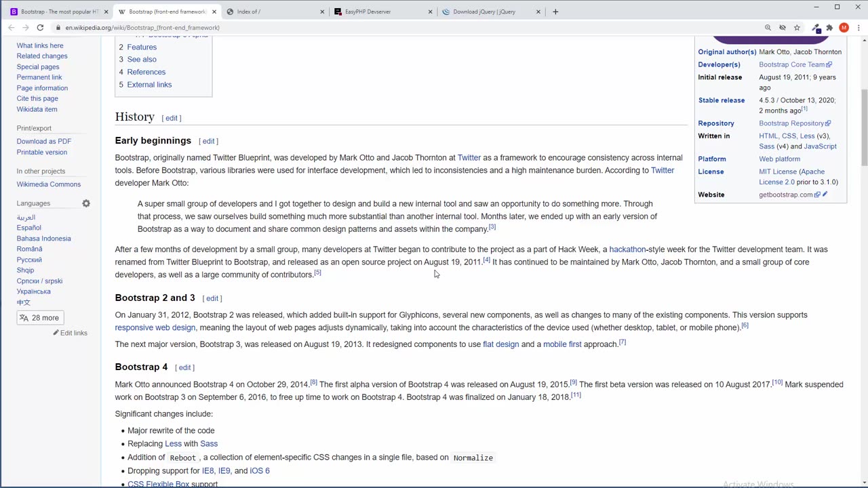
Task: Close the Index of / tab
Action: (x=322, y=12)
